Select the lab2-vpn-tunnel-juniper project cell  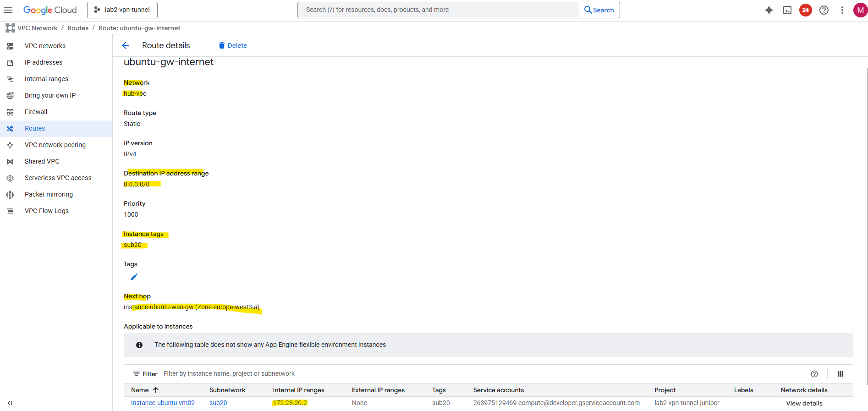pos(687,403)
